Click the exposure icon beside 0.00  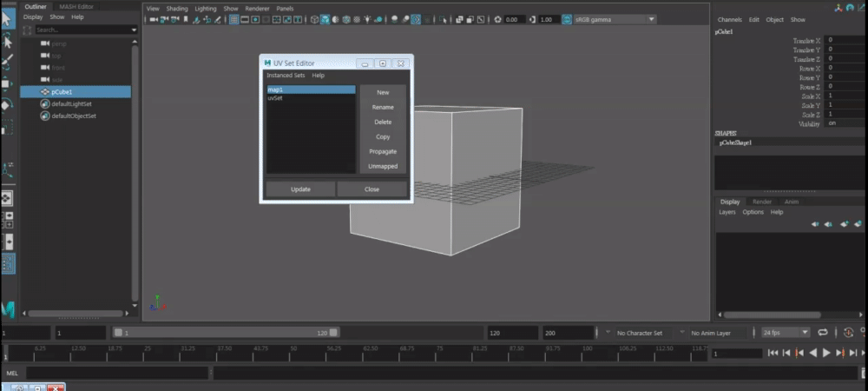click(497, 19)
